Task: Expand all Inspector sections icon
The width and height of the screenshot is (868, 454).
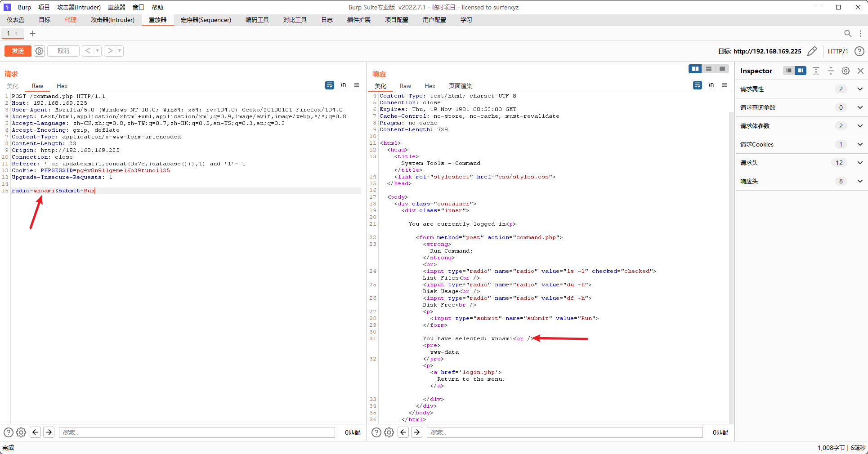Action: pos(816,71)
